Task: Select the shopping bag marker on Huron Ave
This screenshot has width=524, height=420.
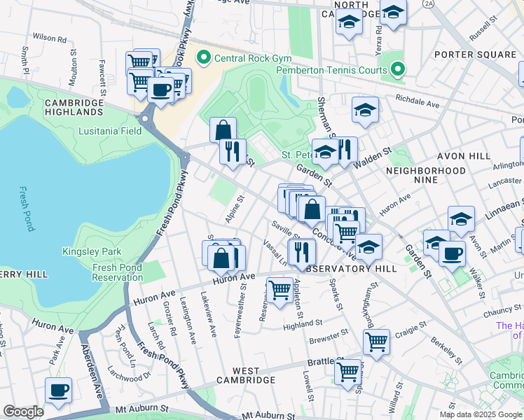Action: click(x=221, y=260)
